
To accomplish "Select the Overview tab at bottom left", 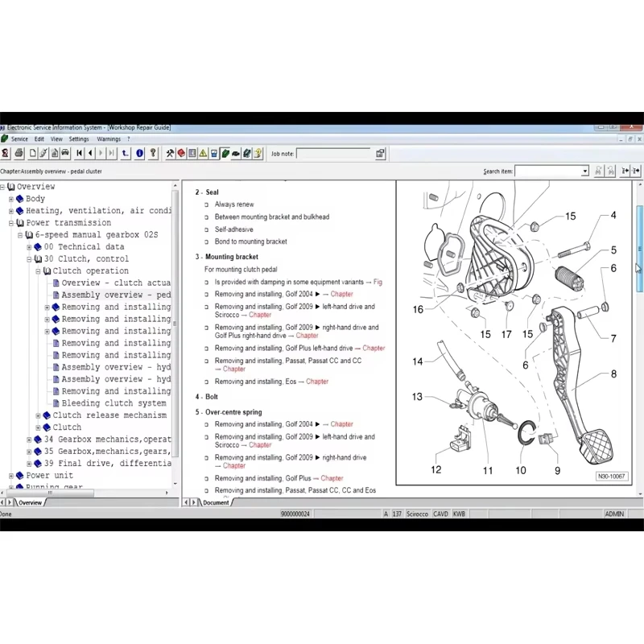I will 30,502.
